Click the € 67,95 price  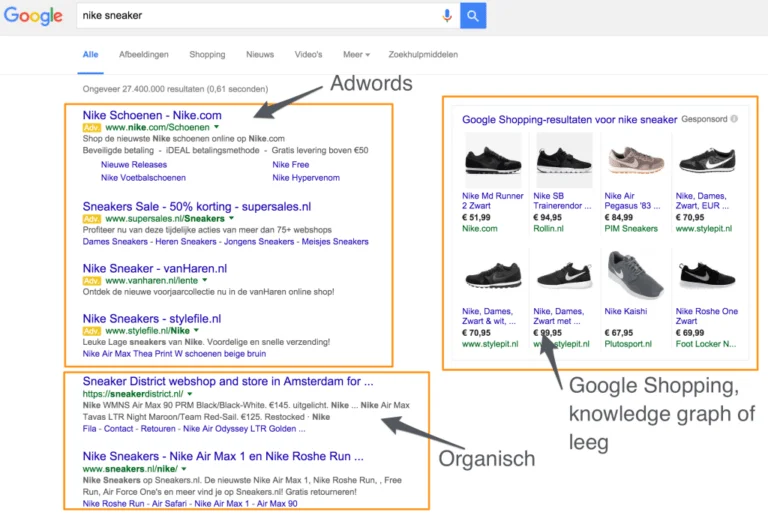pyautogui.click(x=619, y=333)
